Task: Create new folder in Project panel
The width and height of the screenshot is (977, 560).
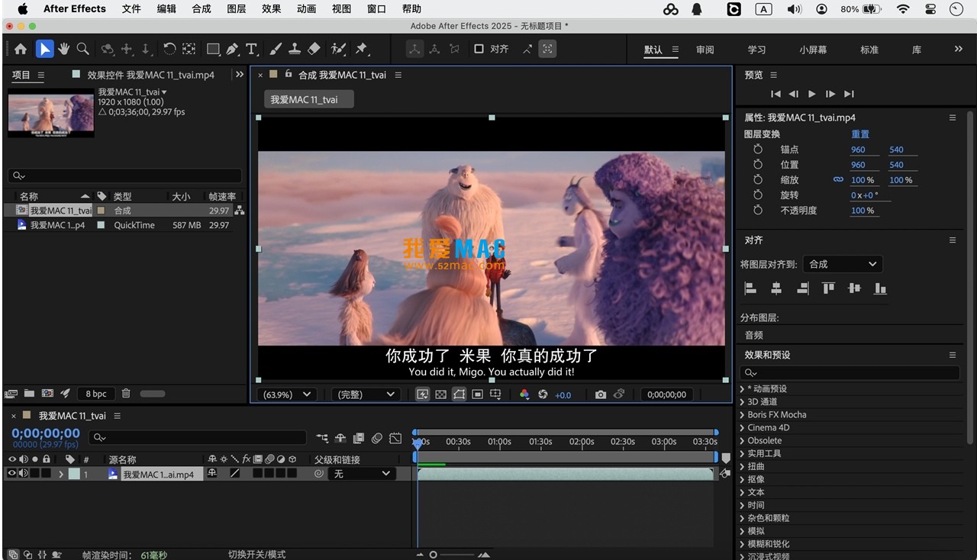Action: [x=29, y=394]
